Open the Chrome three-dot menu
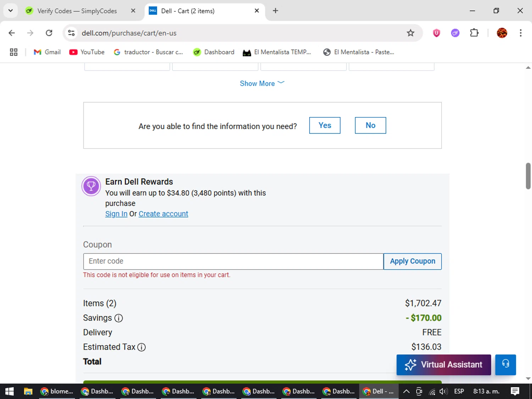The width and height of the screenshot is (532, 399). (x=521, y=33)
